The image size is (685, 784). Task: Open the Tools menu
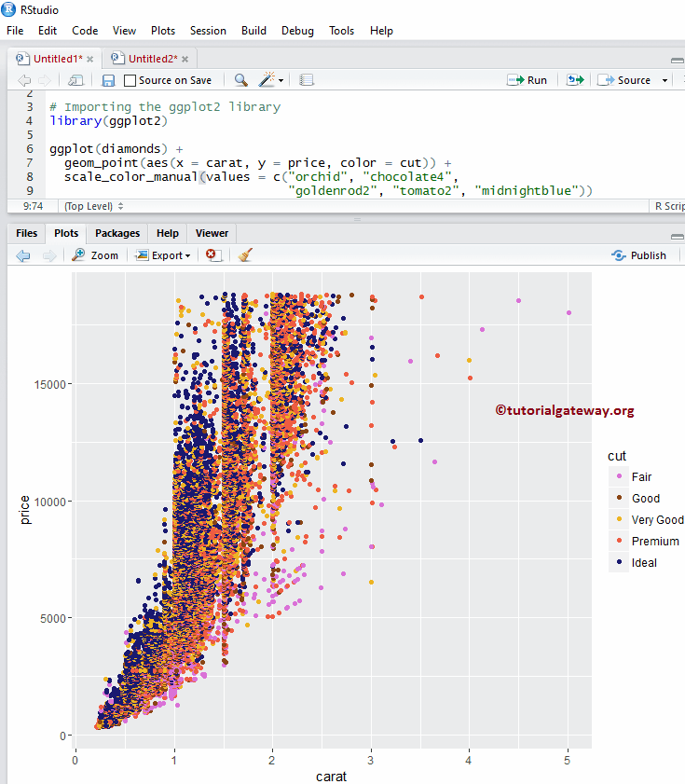(x=341, y=31)
